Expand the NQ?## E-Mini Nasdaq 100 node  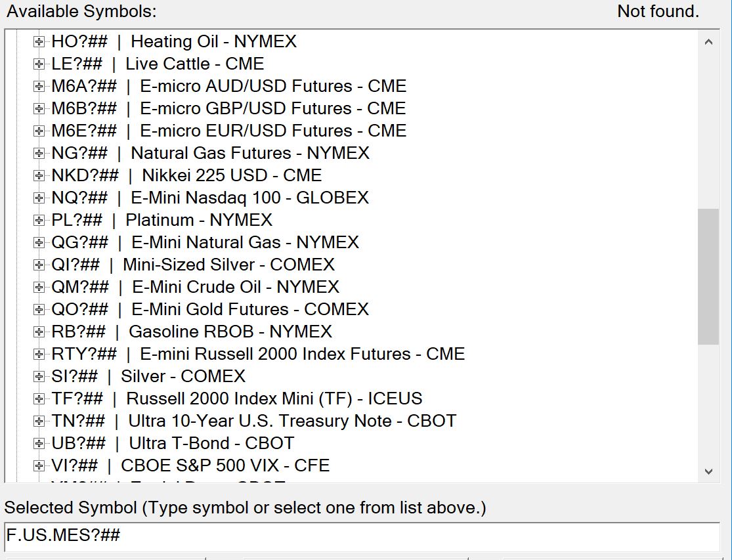click(x=39, y=198)
